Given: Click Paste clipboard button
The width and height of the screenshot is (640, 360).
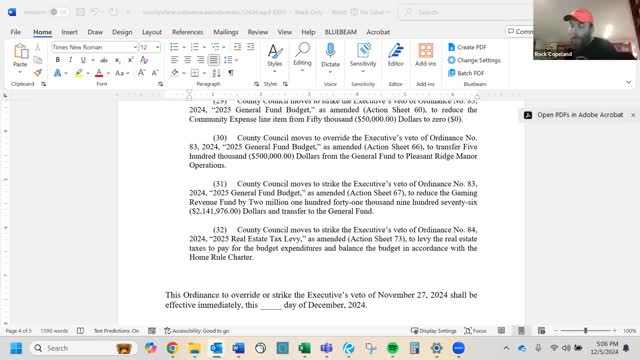Looking at the screenshot, I should (20, 55).
